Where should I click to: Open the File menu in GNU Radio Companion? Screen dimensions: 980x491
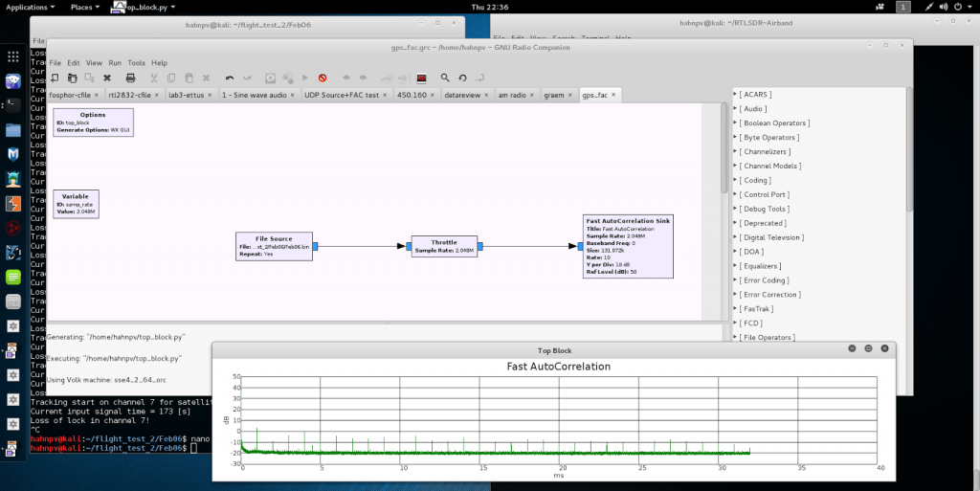55,62
